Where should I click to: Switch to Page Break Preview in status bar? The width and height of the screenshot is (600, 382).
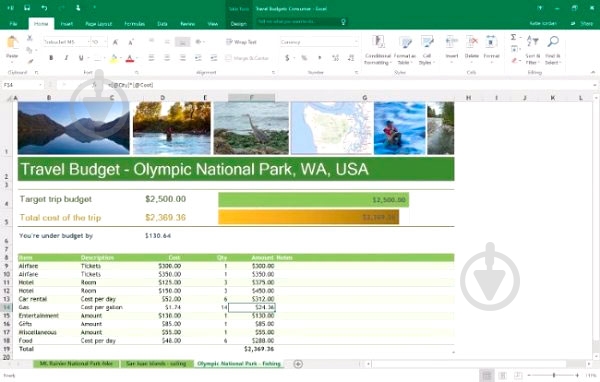[518, 375]
